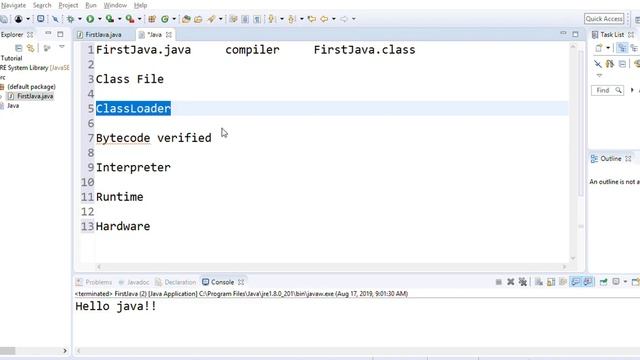Switch to the Problems tab

click(94, 282)
